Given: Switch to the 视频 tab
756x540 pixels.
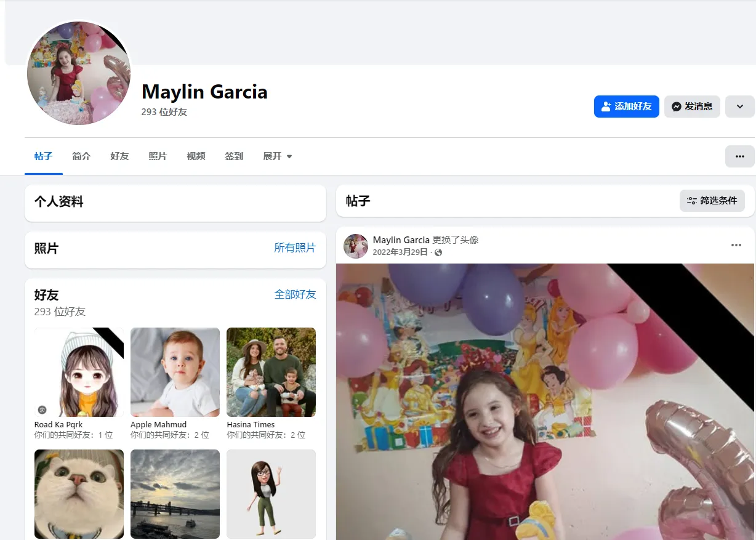Looking at the screenshot, I should [196, 156].
